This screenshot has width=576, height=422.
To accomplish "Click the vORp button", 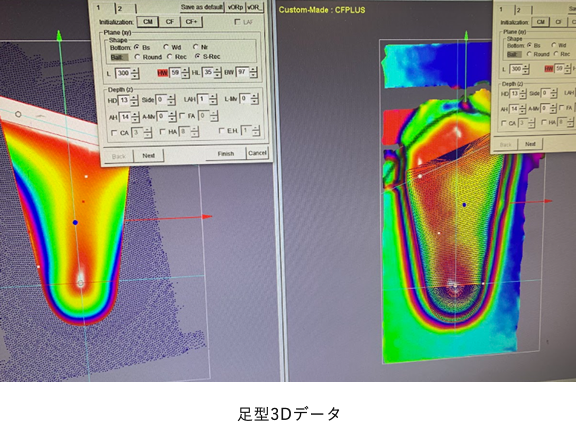I will pos(235,7).
